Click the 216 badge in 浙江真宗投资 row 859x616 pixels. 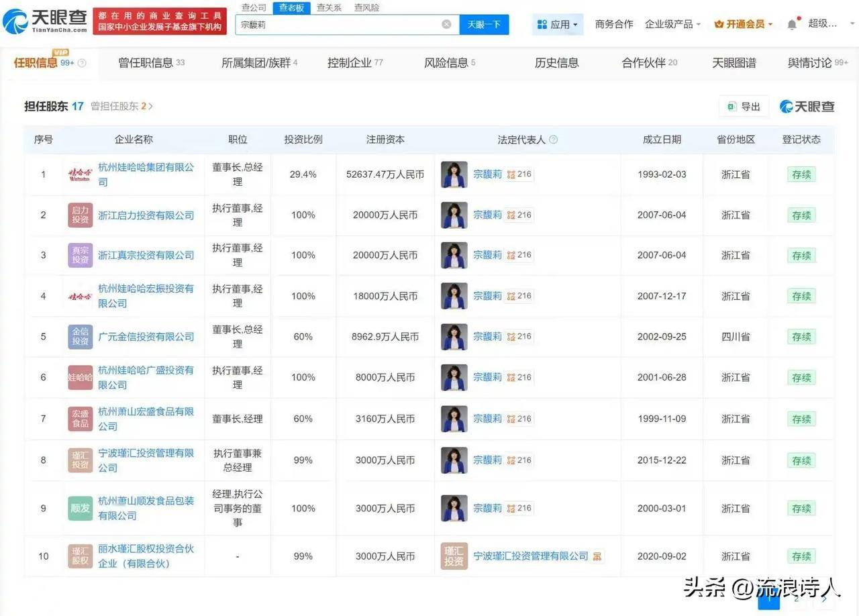point(519,255)
